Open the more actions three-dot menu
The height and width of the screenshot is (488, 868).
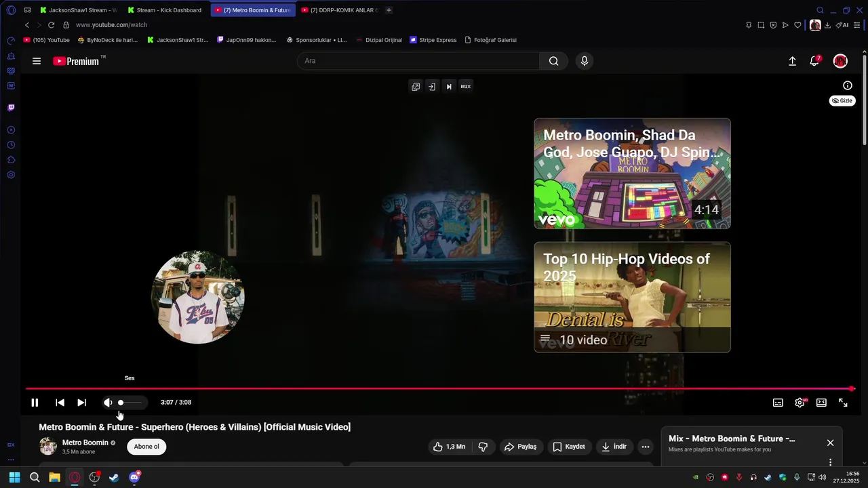pos(646,447)
